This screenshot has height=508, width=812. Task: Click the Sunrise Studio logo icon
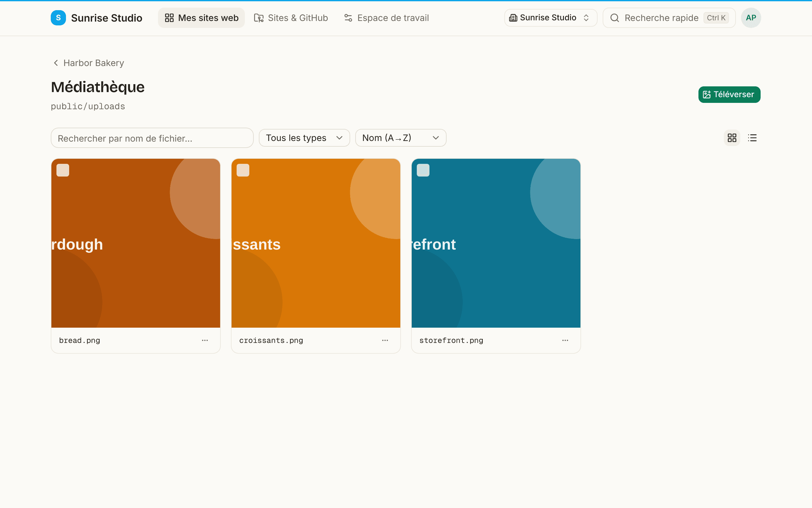pyautogui.click(x=58, y=18)
